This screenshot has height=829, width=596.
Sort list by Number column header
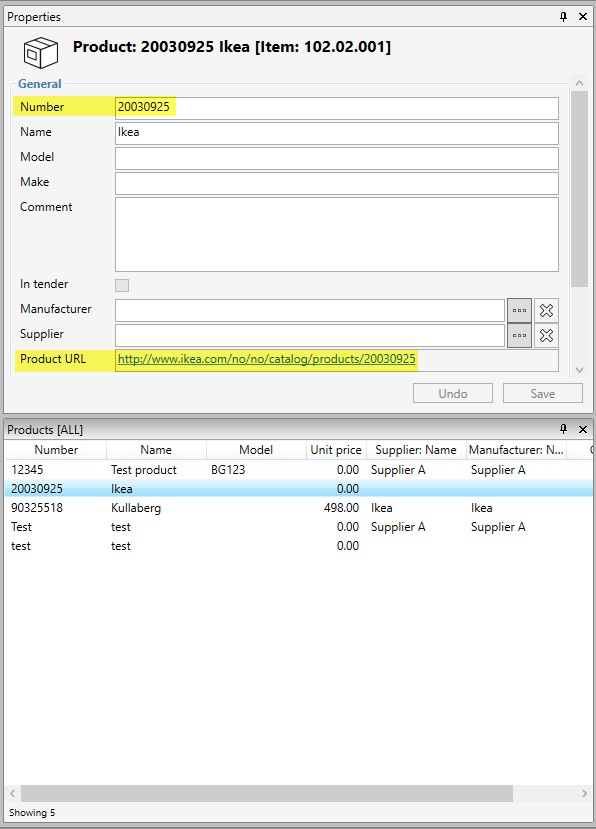click(56, 450)
